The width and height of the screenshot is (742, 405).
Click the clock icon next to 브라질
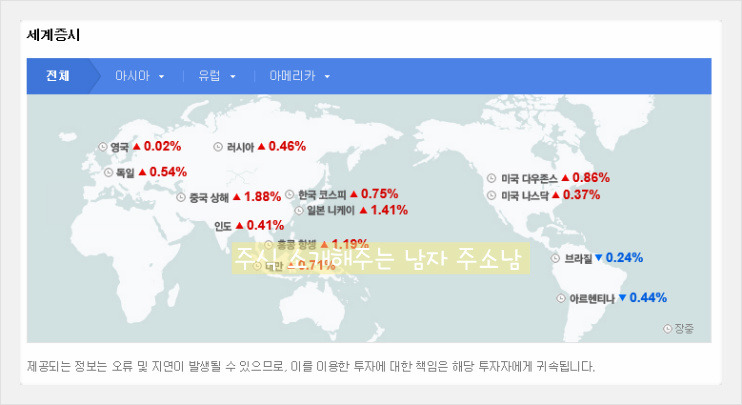557,258
